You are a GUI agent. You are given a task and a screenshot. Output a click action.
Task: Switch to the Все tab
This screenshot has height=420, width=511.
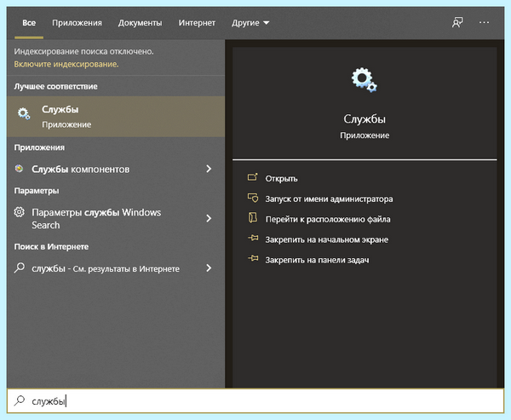point(29,23)
